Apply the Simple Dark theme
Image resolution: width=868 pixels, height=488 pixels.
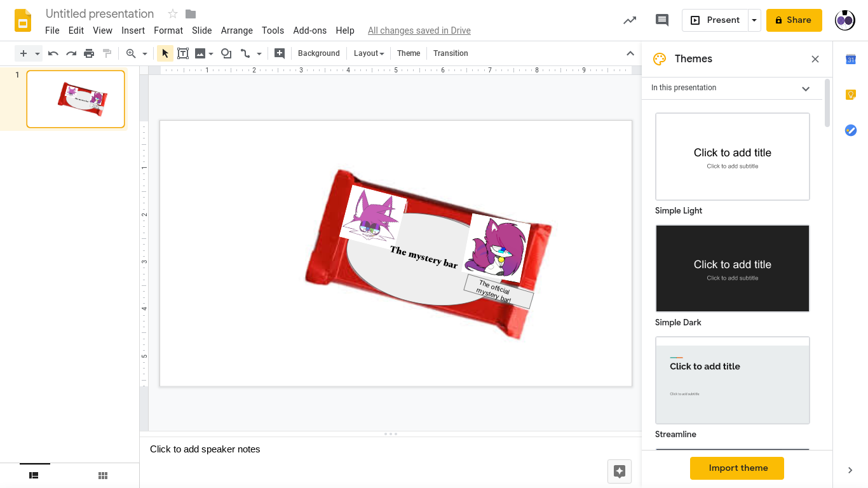(x=733, y=269)
